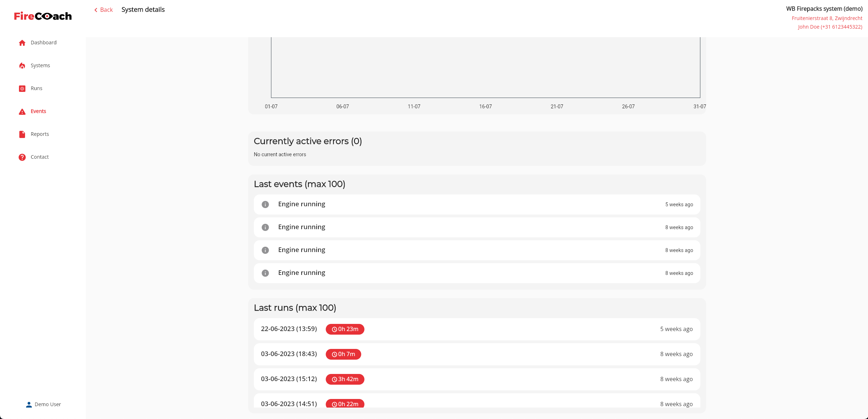Open the run from 22-06-2023 (13:59)

pos(477,329)
